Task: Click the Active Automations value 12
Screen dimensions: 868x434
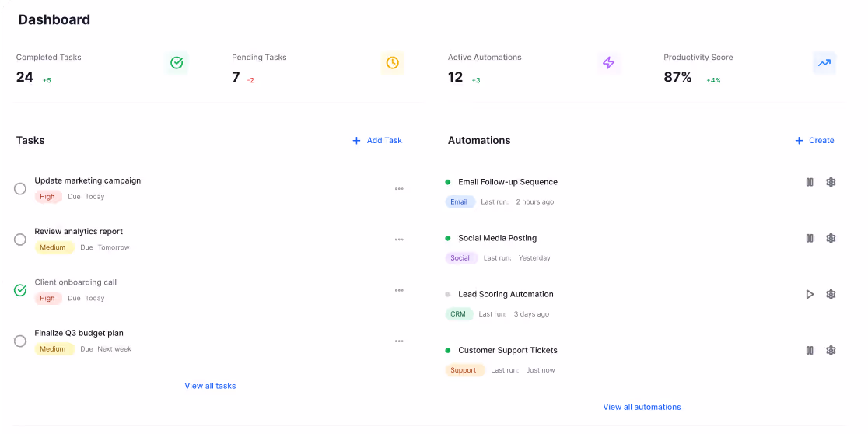Action: coord(455,77)
